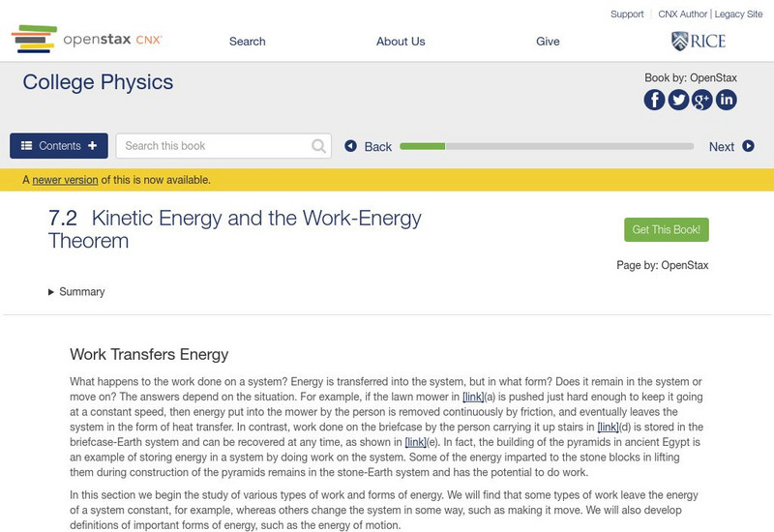This screenshot has width=774, height=532.
Task: Open the Support link
Action: pyautogui.click(x=627, y=15)
